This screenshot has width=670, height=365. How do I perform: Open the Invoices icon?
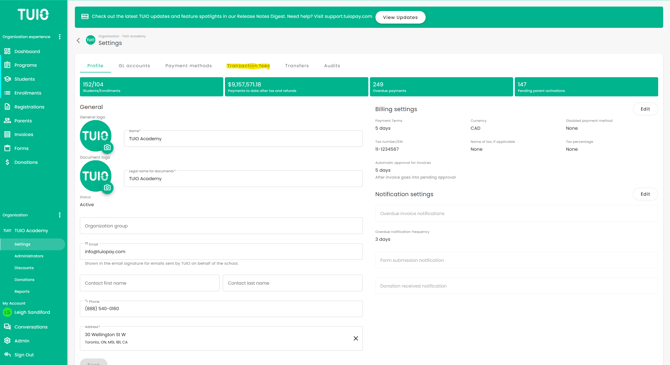7,134
